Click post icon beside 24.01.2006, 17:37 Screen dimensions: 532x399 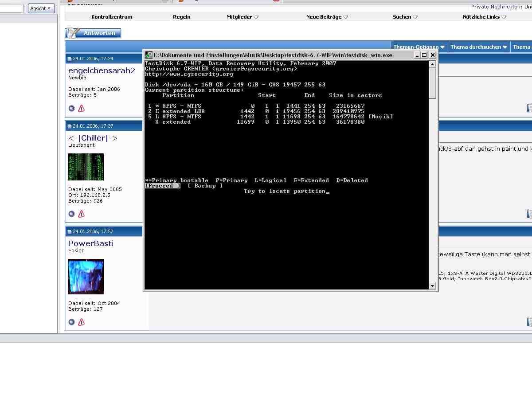pyautogui.click(x=70, y=126)
